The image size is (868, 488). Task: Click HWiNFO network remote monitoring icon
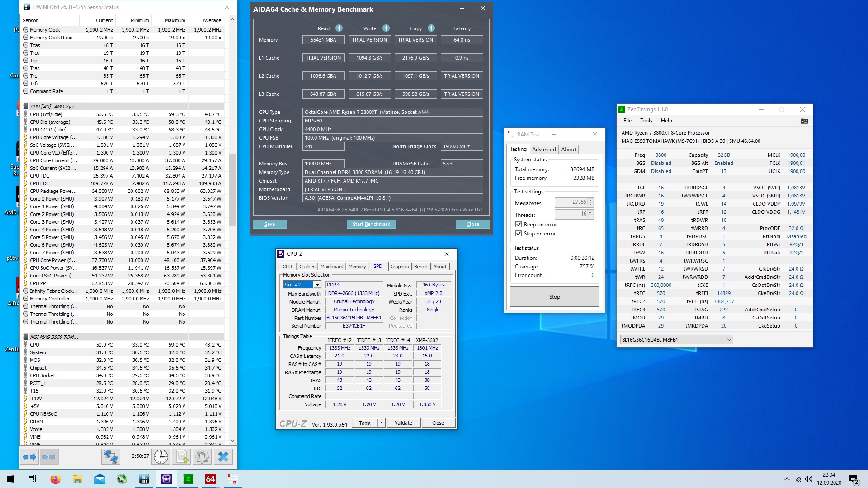(x=110, y=457)
